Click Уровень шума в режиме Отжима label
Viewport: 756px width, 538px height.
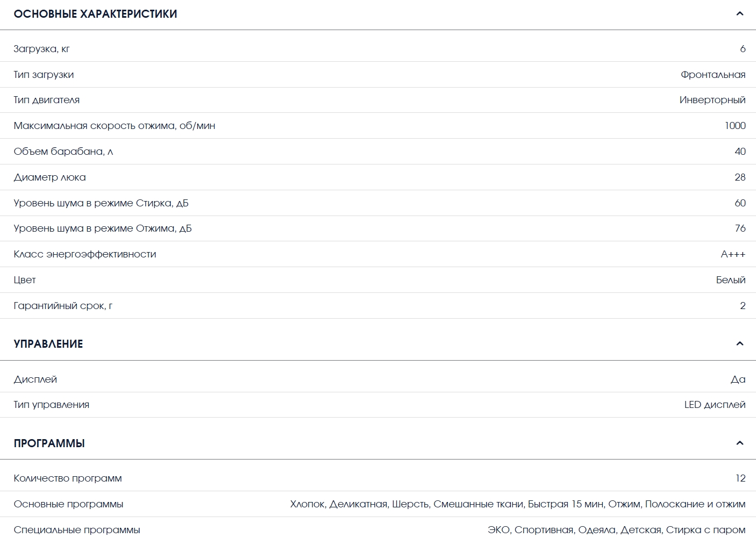102,228
